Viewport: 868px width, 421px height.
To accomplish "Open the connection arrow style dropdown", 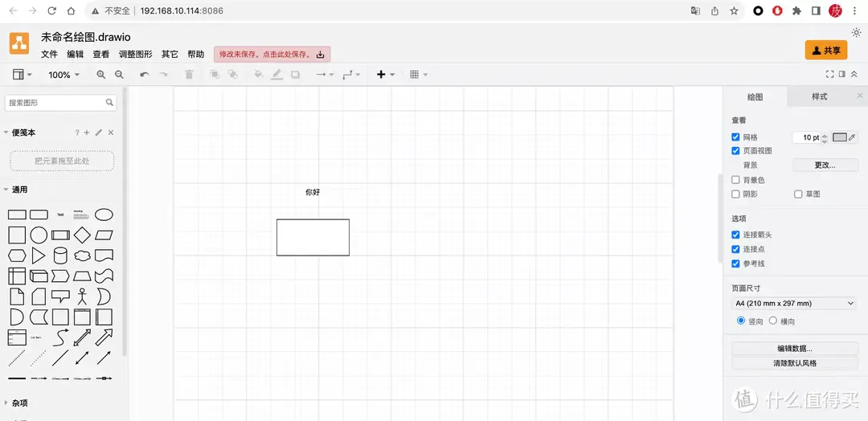I will click(x=325, y=75).
